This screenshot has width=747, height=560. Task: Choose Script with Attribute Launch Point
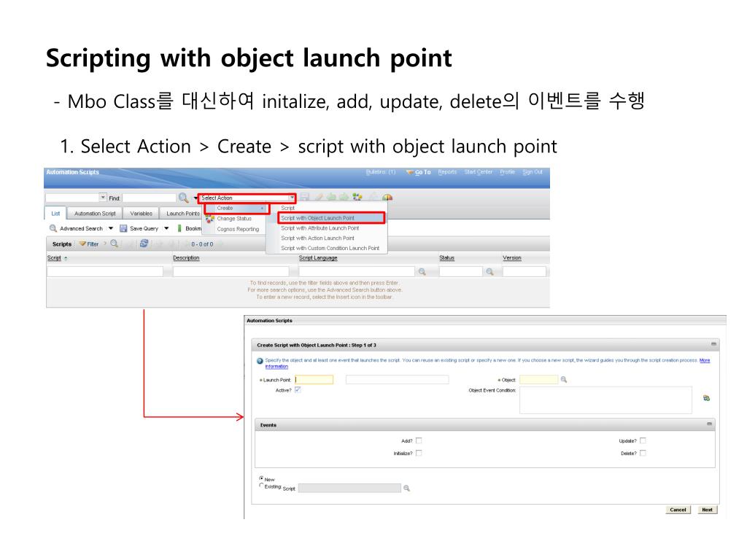click(320, 228)
